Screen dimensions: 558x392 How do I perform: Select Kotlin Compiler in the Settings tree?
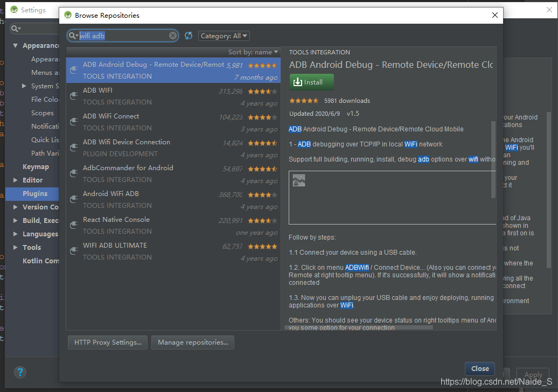tap(40, 261)
